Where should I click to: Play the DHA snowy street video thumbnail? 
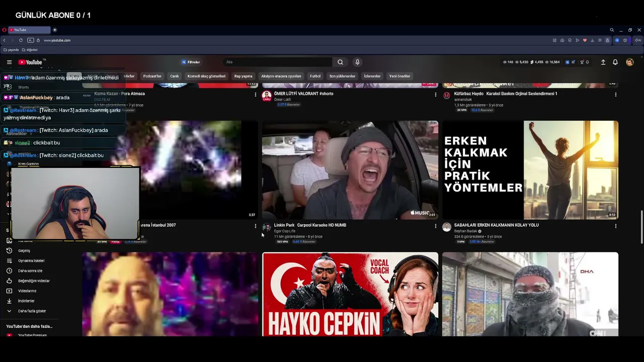coord(530,294)
